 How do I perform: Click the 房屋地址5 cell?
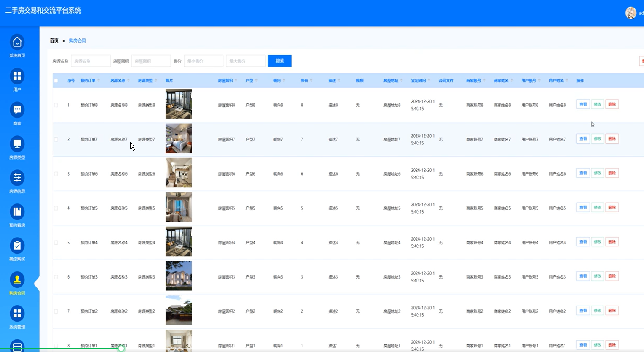coord(392,208)
